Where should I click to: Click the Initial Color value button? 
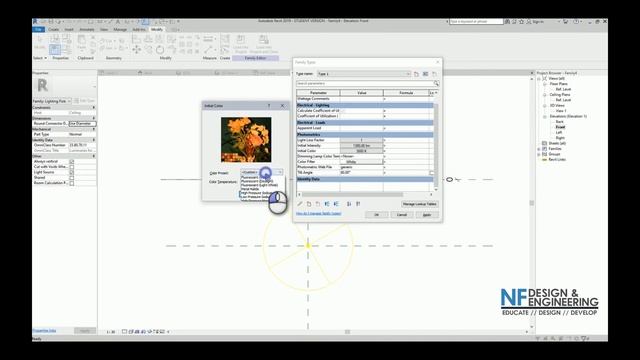pos(362,151)
